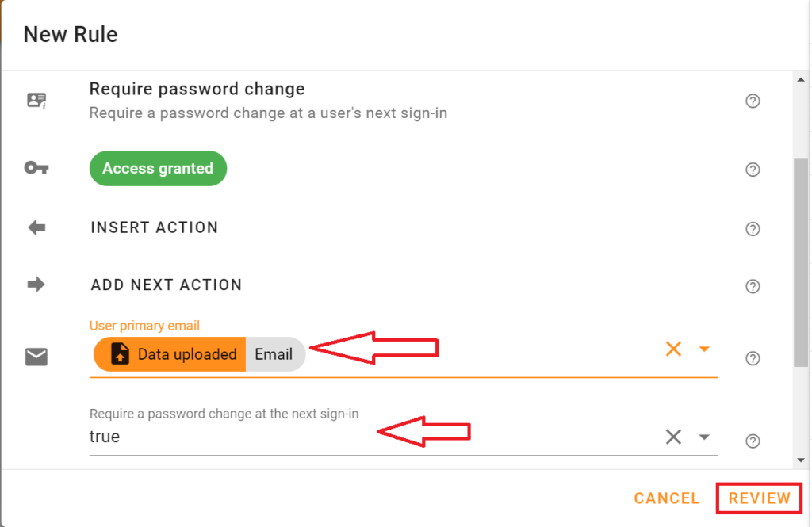Select the Access granted chip

pyautogui.click(x=158, y=168)
